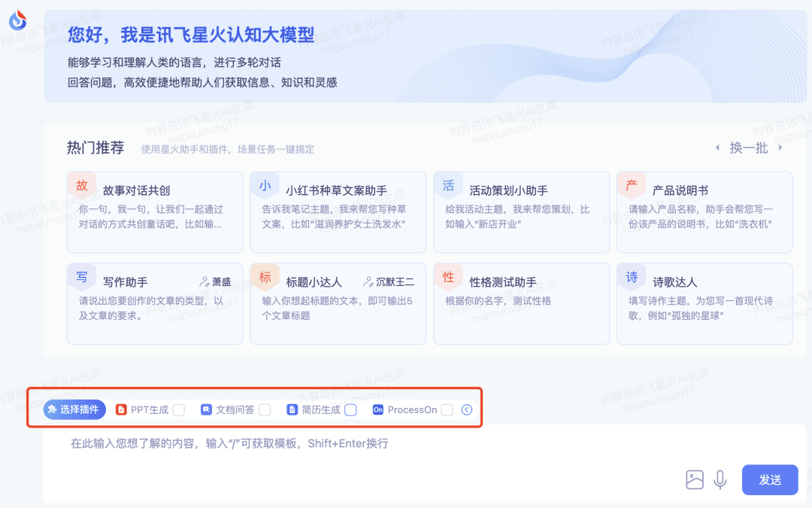Screen dimensions: 812x508
Task: Open the 小红书种草文案助手 card icon
Action: click(x=265, y=186)
